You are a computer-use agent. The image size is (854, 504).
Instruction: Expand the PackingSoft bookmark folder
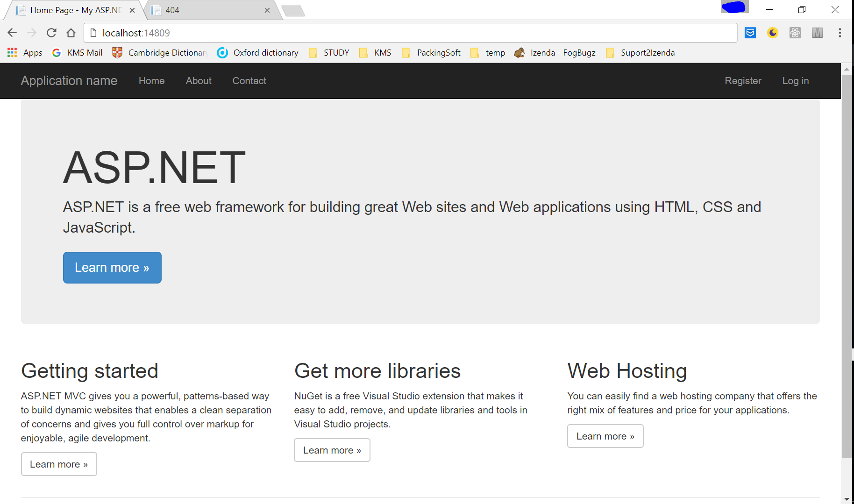click(431, 53)
